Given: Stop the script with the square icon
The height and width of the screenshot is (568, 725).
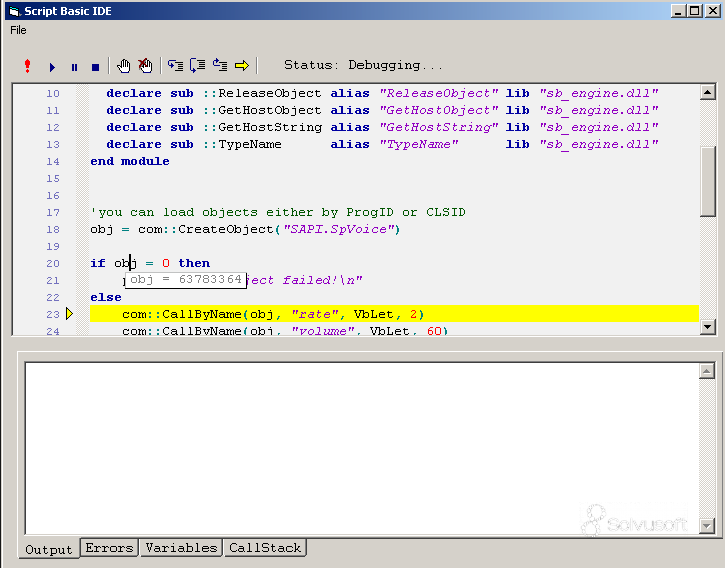Looking at the screenshot, I should pyautogui.click(x=96, y=68).
